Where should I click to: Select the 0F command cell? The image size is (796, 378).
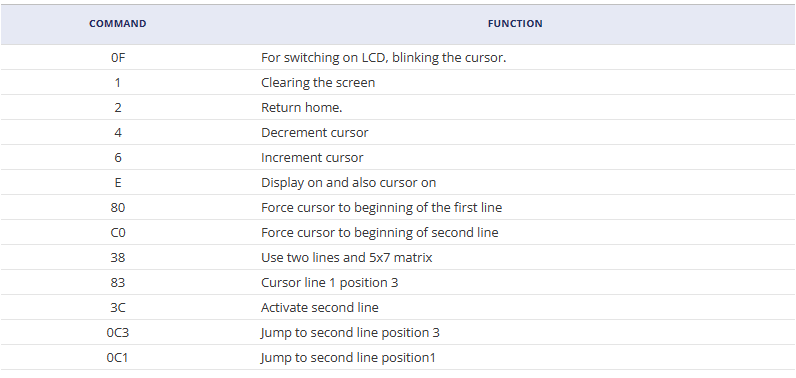(x=118, y=57)
